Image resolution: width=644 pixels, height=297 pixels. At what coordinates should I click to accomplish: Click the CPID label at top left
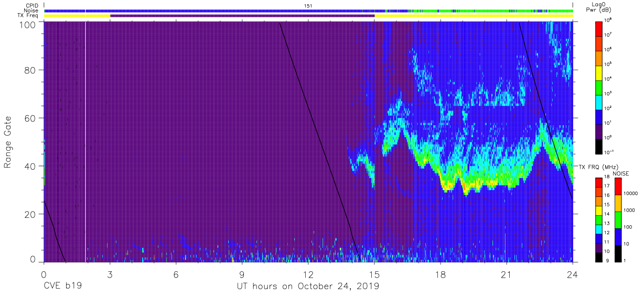click(33, 5)
